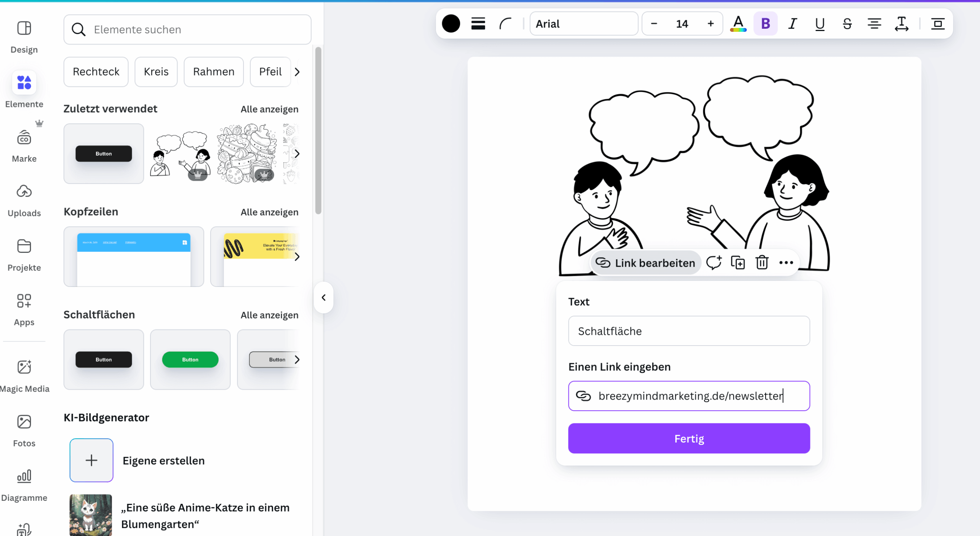Screen dimensions: 980x536
Task: Expand more shape categories after Pfeil
Action: point(297,72)
